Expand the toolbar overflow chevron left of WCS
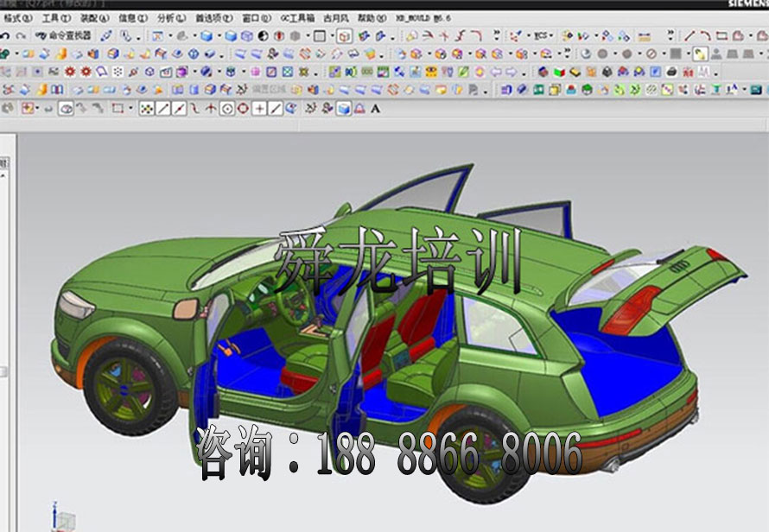This screenshot has width=769, height=532. point(496,36)
